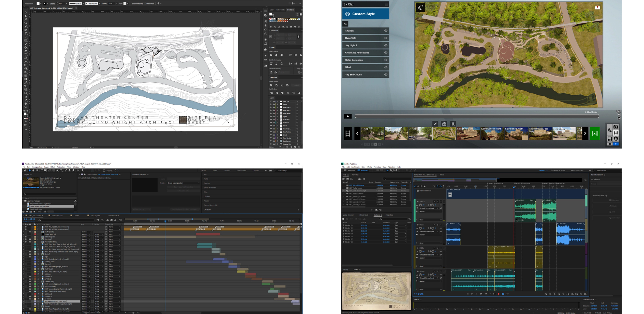
Task: Open Photo mode camera icon in Lumion
Action: click(x=615, y=127)
